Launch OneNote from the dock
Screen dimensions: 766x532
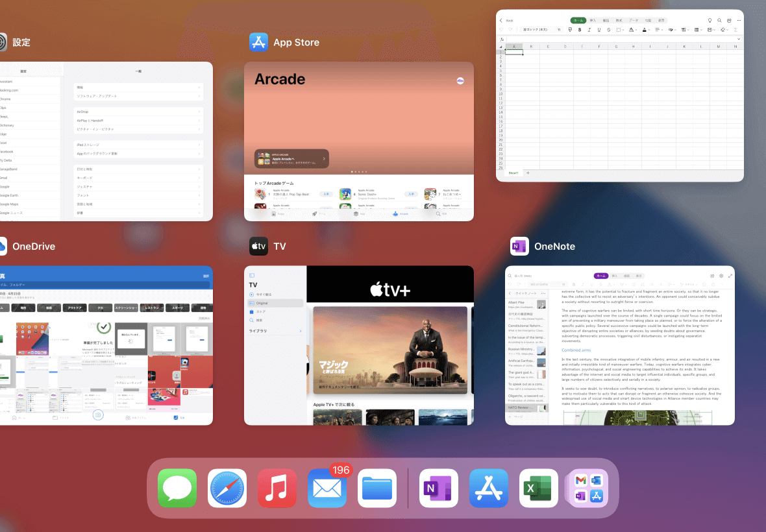439,488
